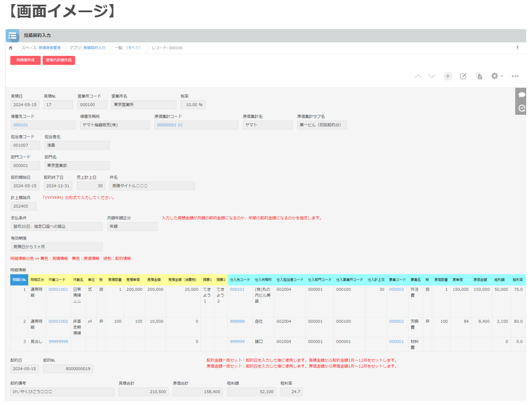
Task: Go to portal via home icon
Action: coord(10,48)
